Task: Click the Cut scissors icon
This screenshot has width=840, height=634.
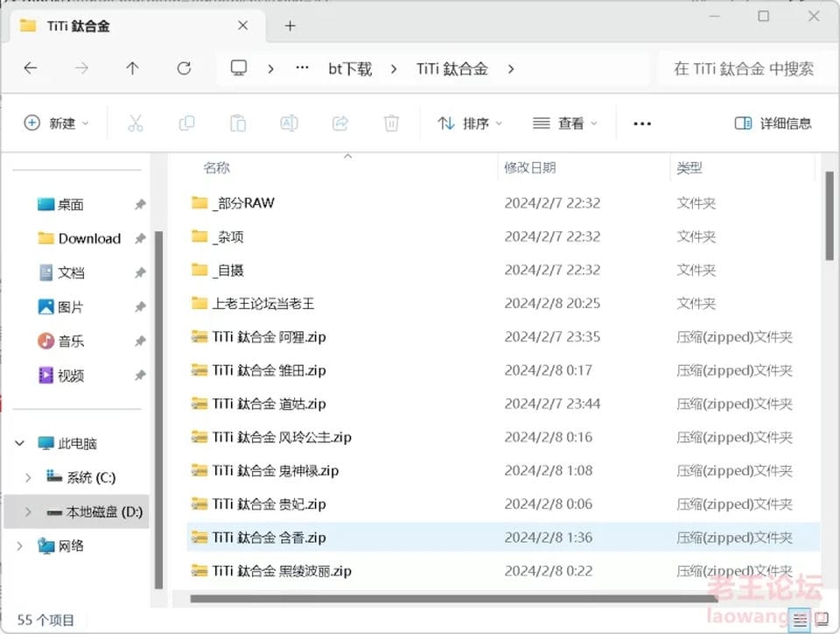Action: click(x=136, y=123)
